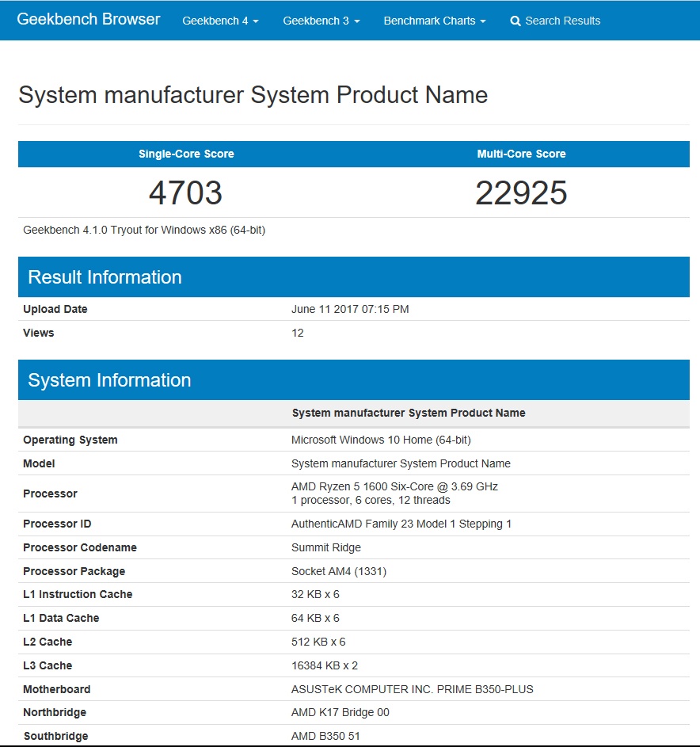Click the page title System manufacturer System Product Name
Viewport: 700px width, 747px height.
(x=253, y=94)
